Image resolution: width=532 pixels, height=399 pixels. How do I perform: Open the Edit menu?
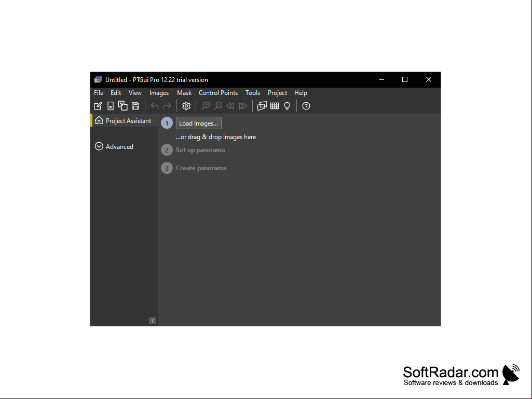[116, 93]
